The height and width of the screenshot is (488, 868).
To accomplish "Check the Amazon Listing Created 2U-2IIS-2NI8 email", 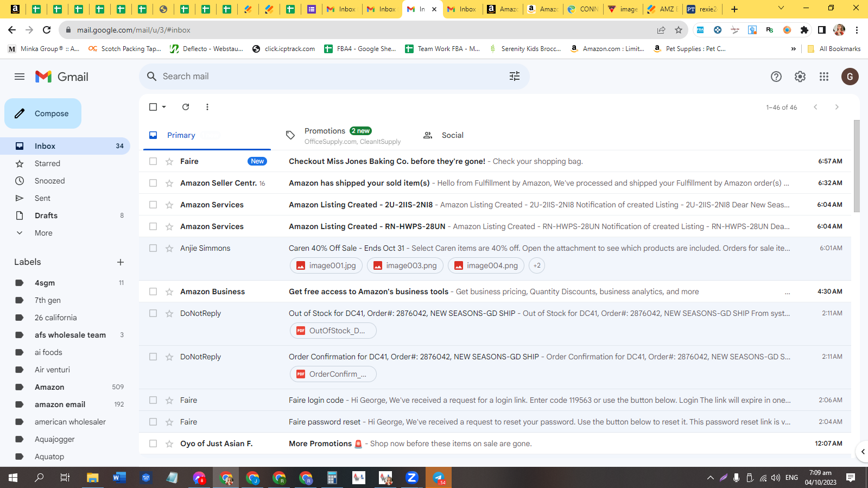I will point(153,205).
